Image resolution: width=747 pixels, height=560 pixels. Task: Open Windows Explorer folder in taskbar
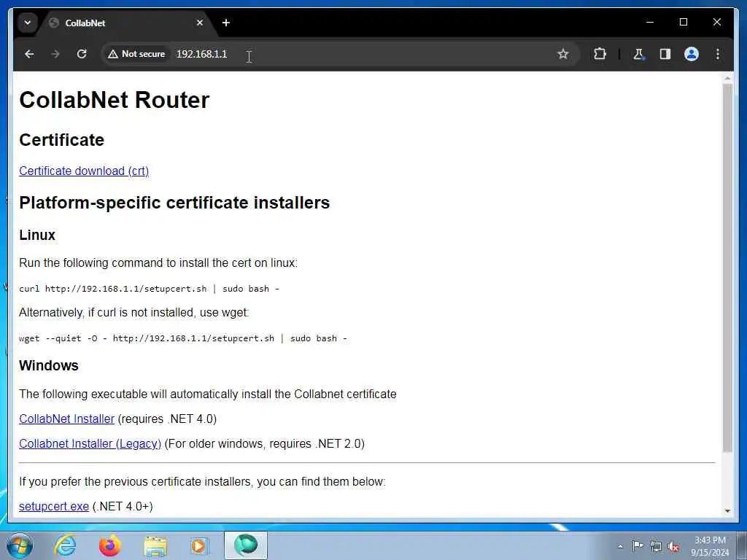155,545
